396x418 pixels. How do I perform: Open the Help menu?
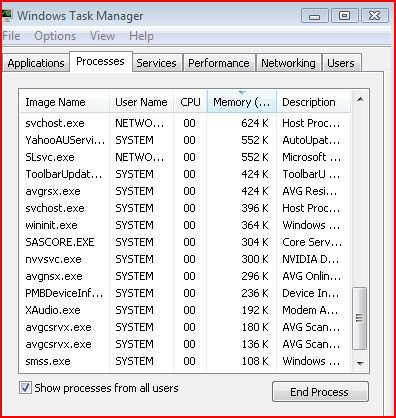point(141,36)
